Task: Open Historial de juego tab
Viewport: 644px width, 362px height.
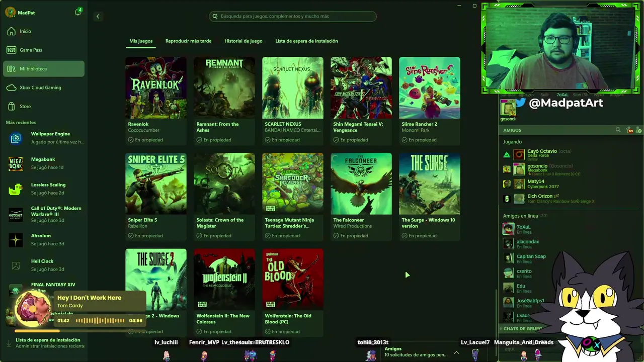Action: point(244,41)
